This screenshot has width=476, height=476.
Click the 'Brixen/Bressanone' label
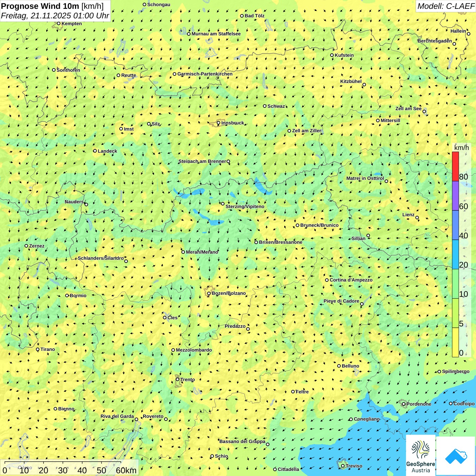point(280,242)
